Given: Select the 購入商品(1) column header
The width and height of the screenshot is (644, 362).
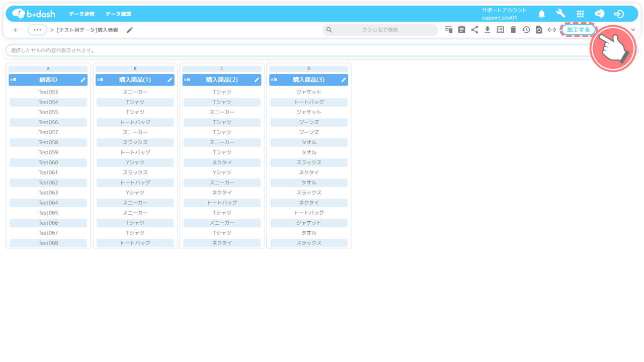Looking at the screenshot, I should [x=135, y=79].
